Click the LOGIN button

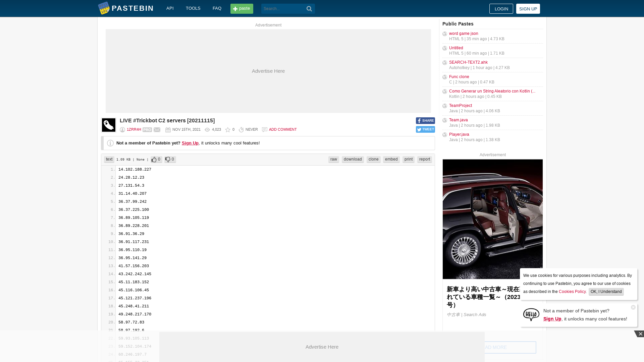tap(501, 9)
